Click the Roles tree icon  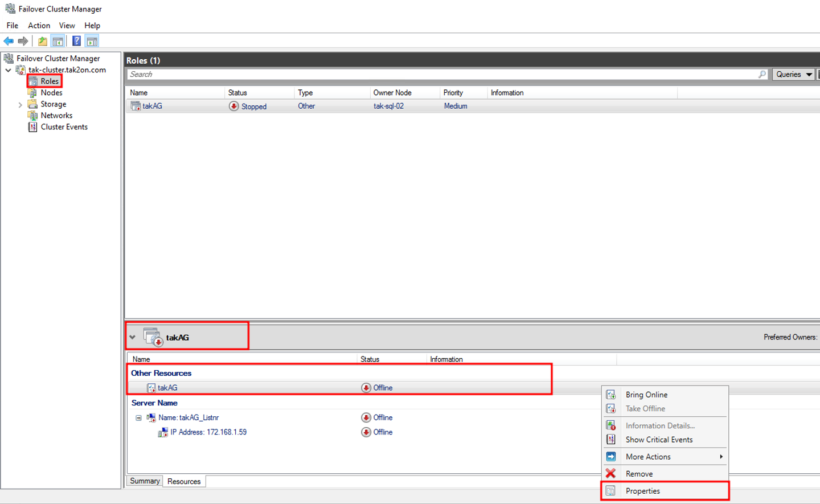33,81
